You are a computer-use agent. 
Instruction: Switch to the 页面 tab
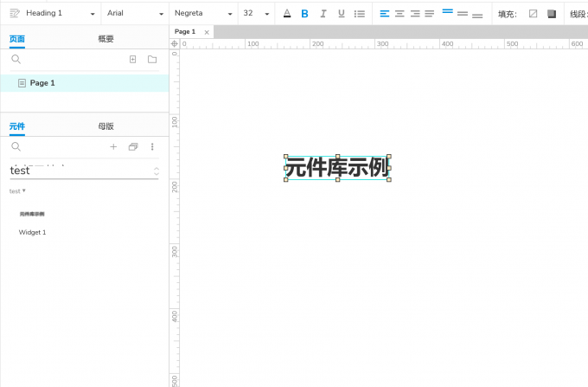(x=17, y=39)
